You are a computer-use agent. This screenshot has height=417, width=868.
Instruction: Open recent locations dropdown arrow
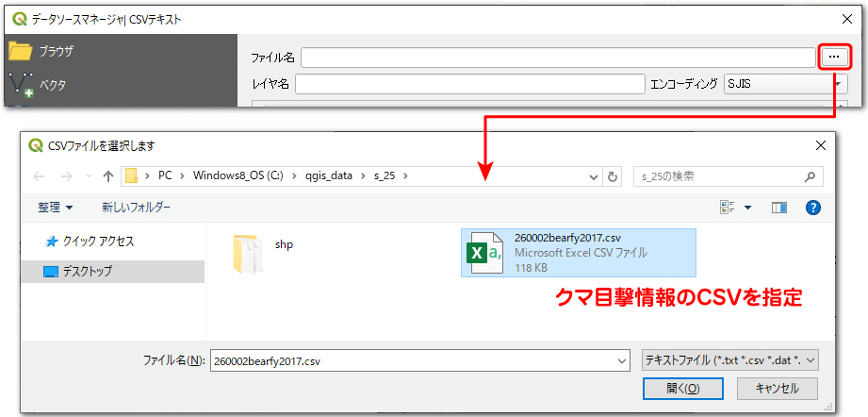[x=89, y=176]
